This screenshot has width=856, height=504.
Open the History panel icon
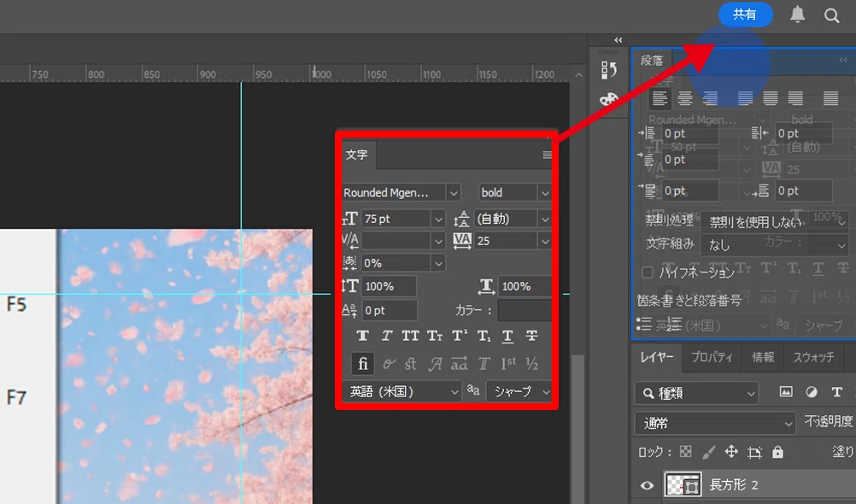pyautogui.click(x=609, y=70)
